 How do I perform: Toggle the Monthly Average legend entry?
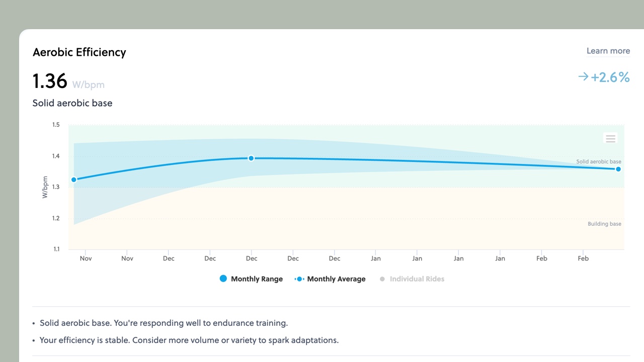tap(336, 279)
